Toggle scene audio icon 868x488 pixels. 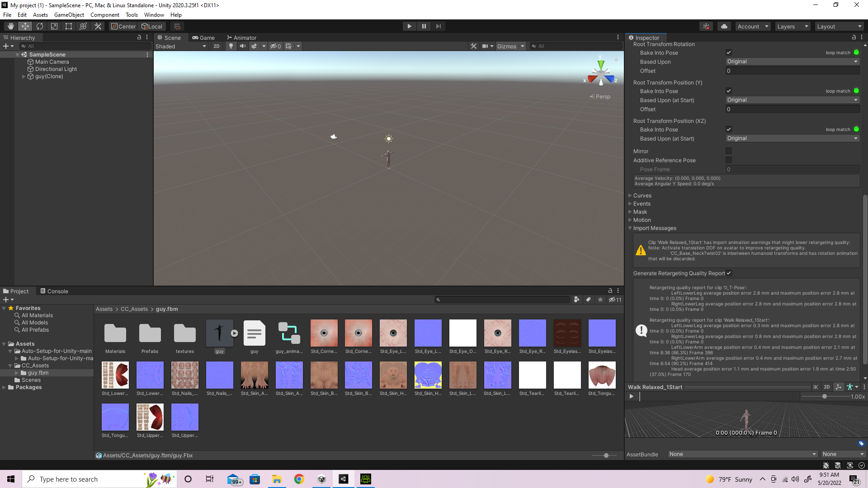pos(243,46)
